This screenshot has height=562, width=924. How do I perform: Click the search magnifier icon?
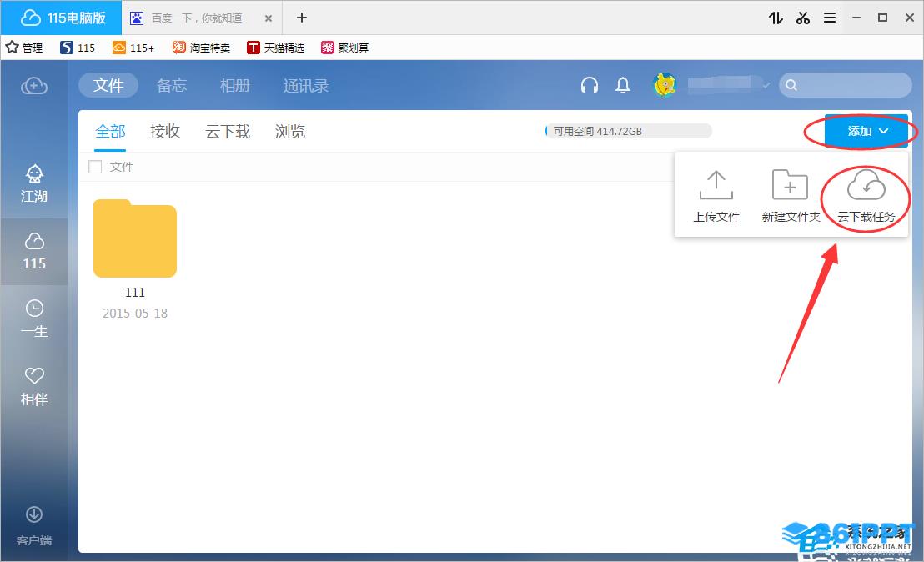tap(791, 85)
